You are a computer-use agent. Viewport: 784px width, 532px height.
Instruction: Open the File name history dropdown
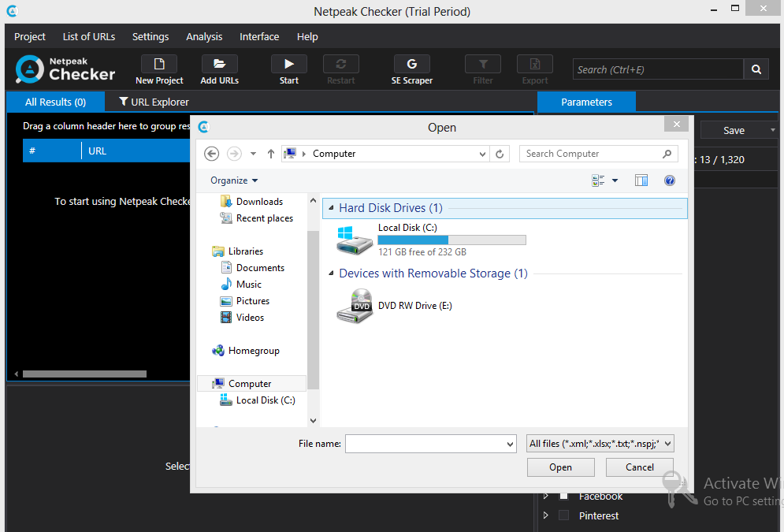pos(510,444)
